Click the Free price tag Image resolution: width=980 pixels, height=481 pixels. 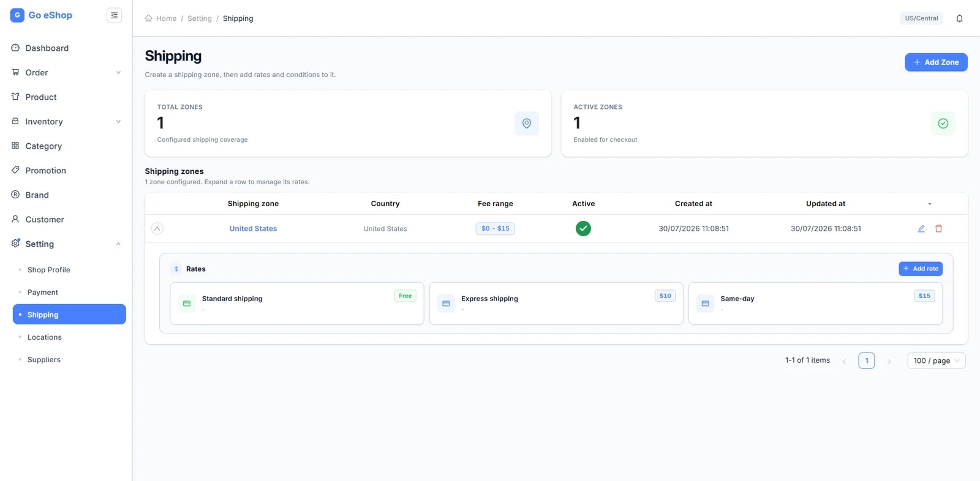(x=405, y=296)
